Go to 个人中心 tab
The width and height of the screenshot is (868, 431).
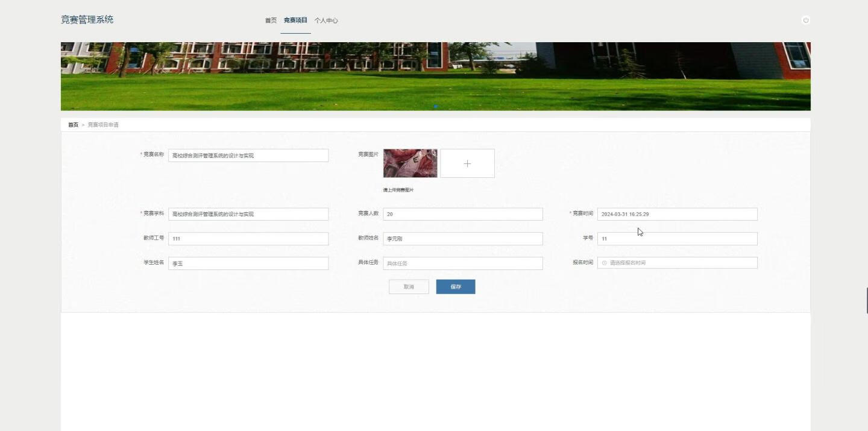point(326,20)
